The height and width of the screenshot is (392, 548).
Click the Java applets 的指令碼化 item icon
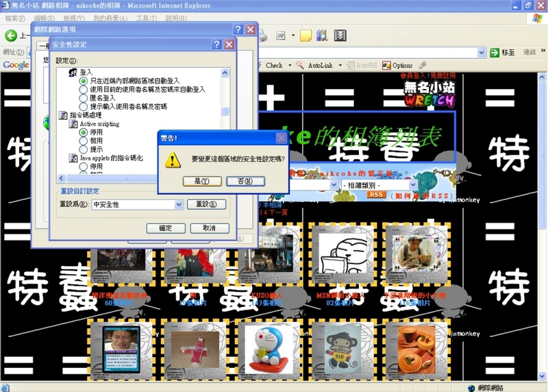point(73,158)
